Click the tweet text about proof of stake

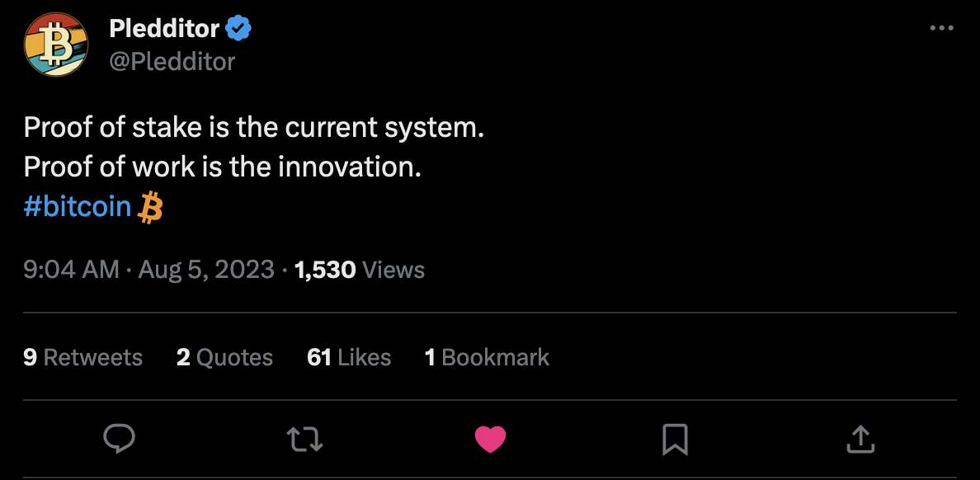(253, 128)
